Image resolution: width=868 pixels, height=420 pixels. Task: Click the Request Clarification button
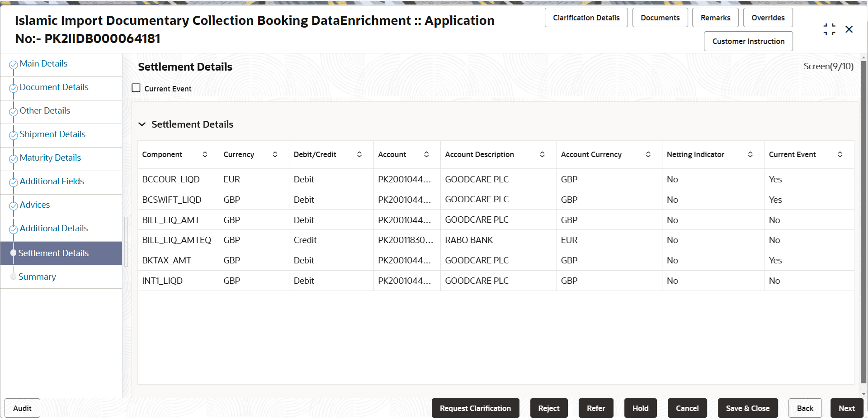coord(475,408)
